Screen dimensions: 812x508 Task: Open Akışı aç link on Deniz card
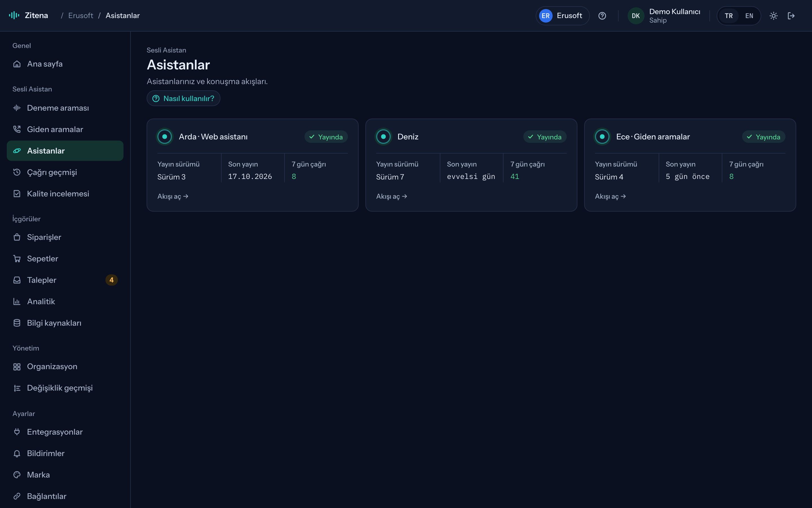[x=392, y=196]
